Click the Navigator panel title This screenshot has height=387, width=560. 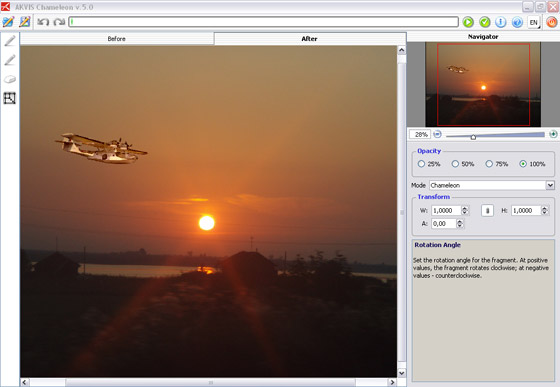[x=483, y=37]
